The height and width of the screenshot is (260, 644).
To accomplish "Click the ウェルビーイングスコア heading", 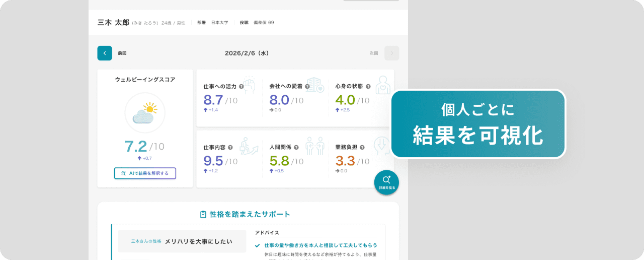I will click(145, 80).
